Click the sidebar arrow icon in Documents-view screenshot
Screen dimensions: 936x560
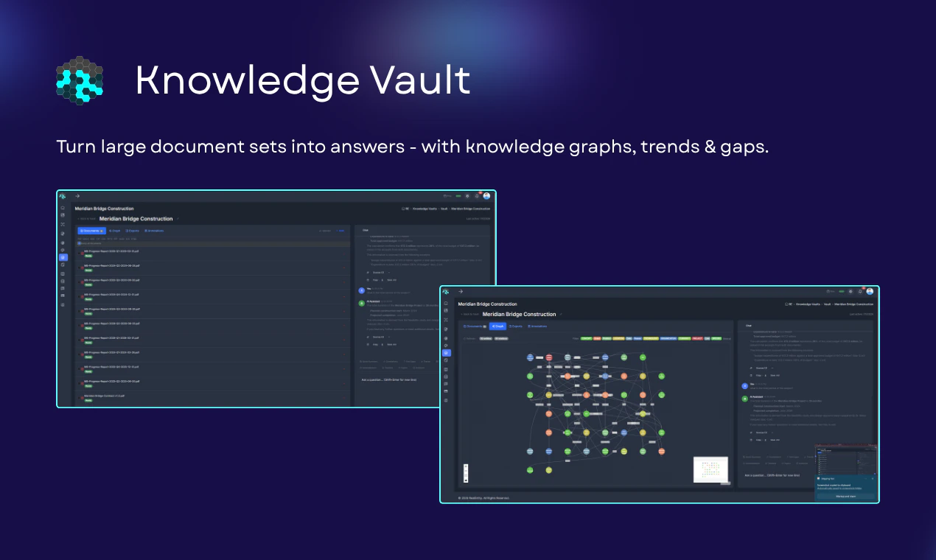77,196
